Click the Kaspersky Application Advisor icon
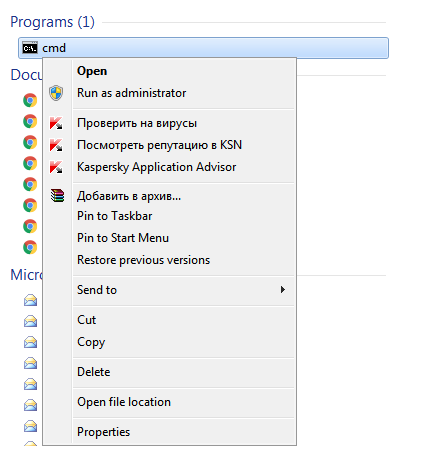 point(56,167)
